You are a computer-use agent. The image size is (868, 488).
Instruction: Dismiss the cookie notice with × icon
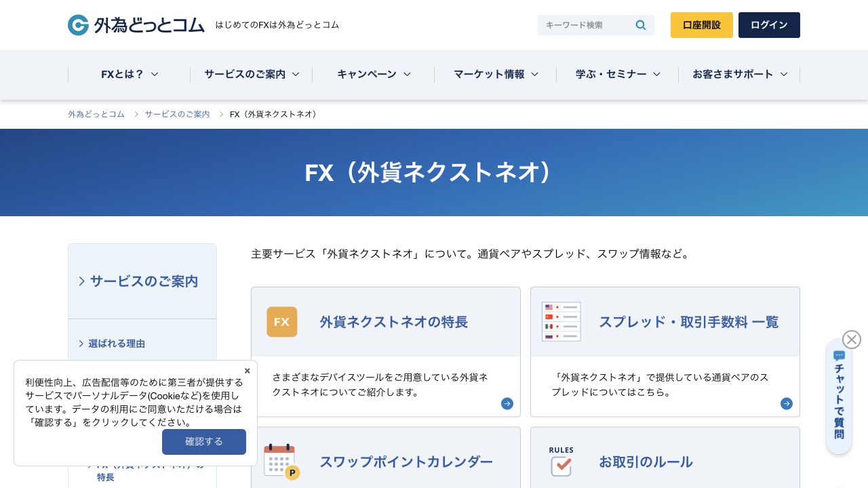point(247,371)
